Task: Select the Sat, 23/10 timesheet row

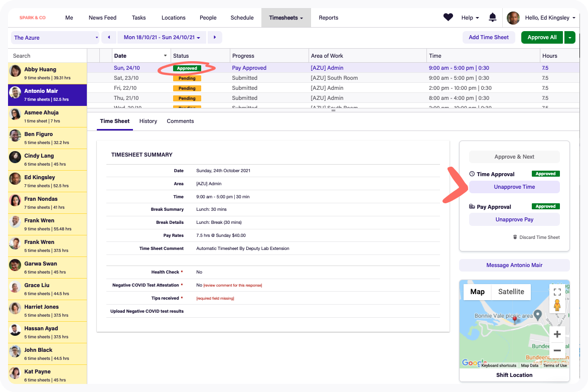Action: tap(333, 78)
